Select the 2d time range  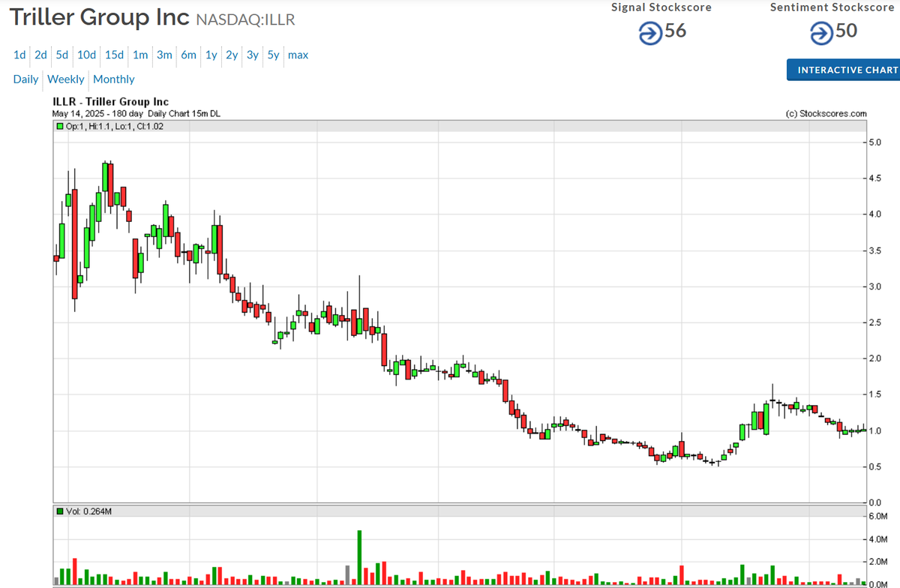(40, 55)
